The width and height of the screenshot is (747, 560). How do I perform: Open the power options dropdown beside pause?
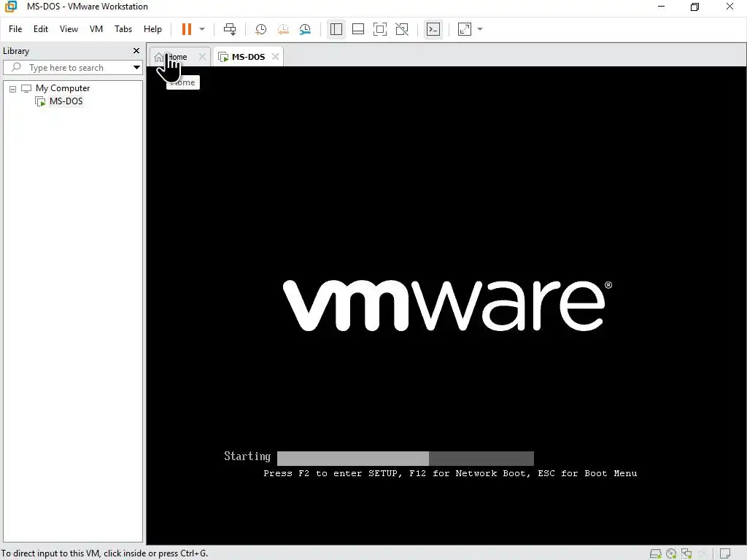point(202,29)
